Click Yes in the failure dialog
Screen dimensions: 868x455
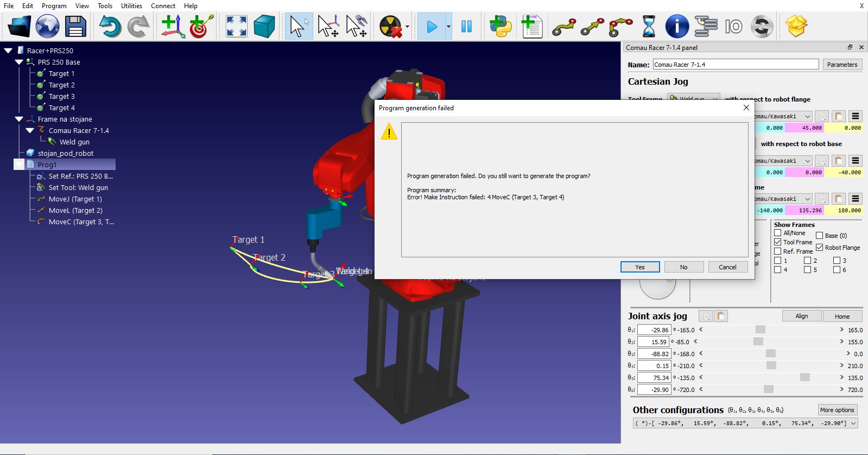(640, 267)
